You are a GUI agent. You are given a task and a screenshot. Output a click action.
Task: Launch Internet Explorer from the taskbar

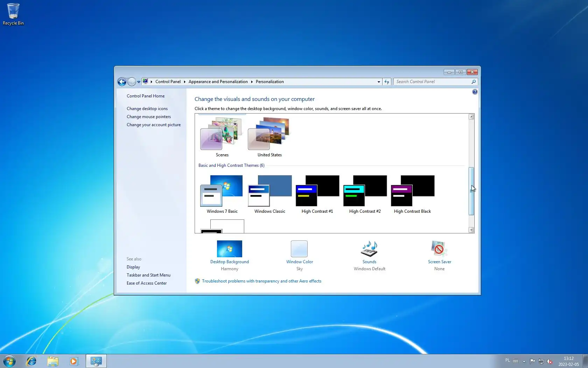(x=31, y=361)
